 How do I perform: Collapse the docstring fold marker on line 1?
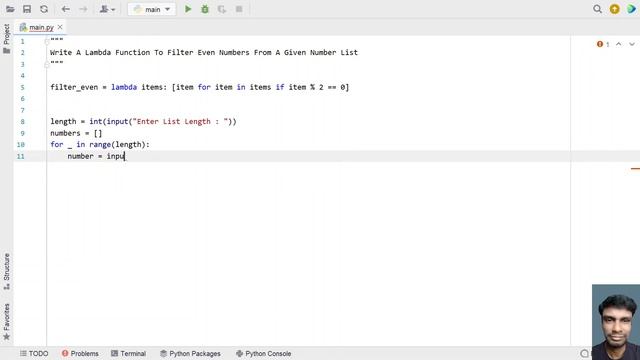47,41
